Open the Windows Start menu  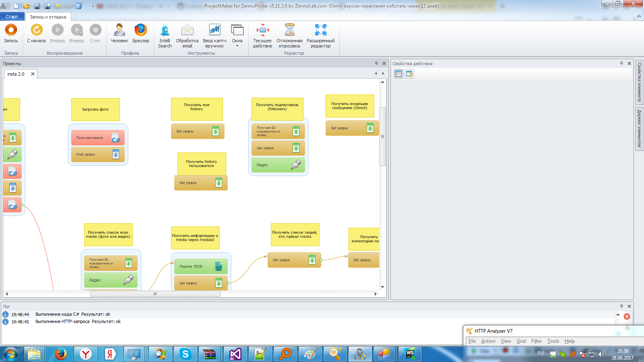(x=11, y=354)
